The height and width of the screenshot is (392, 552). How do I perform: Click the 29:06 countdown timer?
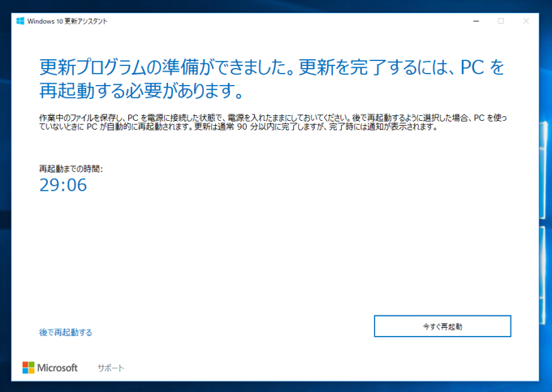coord(63,185)
